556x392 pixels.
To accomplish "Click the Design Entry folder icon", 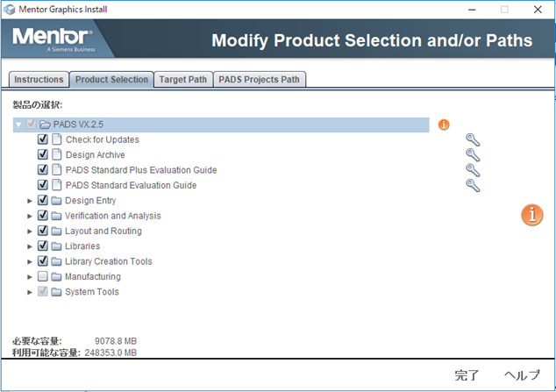I will [x=56, y=201].
